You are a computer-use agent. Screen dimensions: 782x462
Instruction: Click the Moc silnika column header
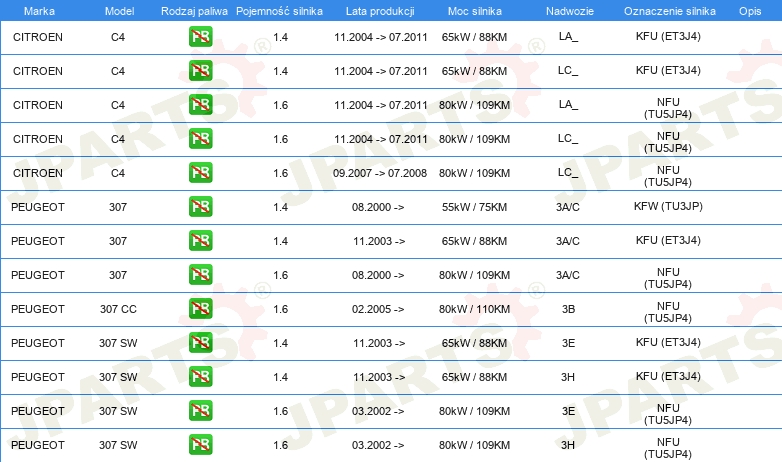click(x=474, y=11)
